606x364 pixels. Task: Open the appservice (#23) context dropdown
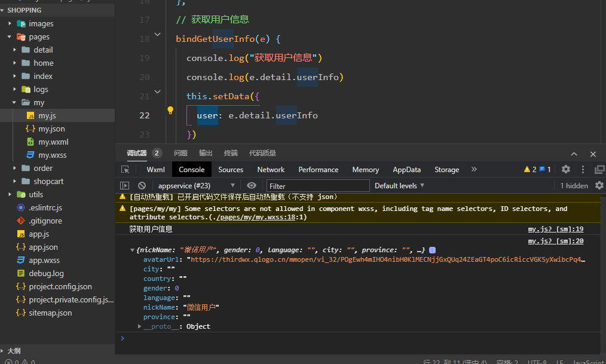pyautogui.click(x=197, y=186)
